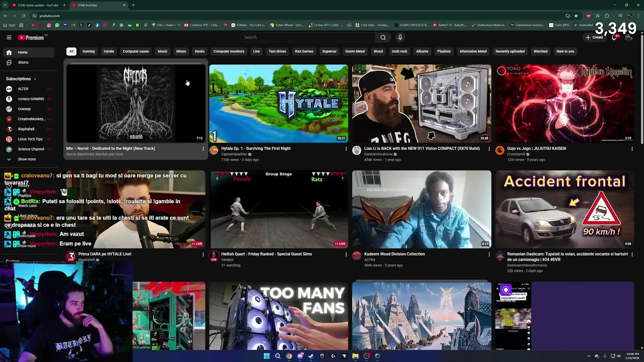644x362 pixels.
Task: Open more options for Lian Li video
Action: point(489,149)
